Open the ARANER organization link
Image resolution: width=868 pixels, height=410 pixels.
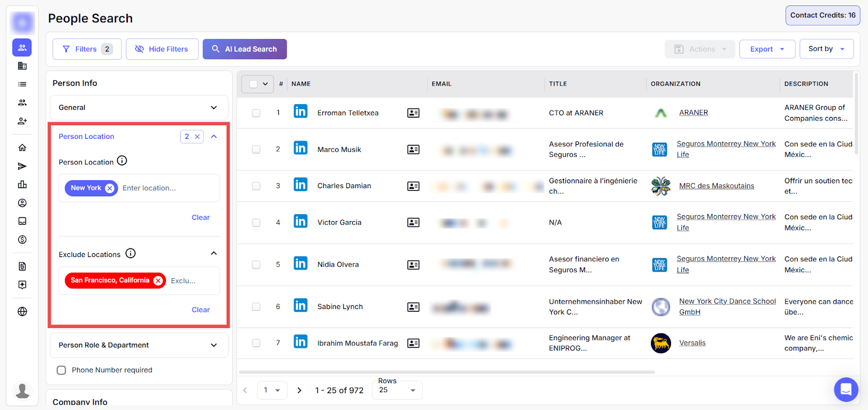(693, 113)
